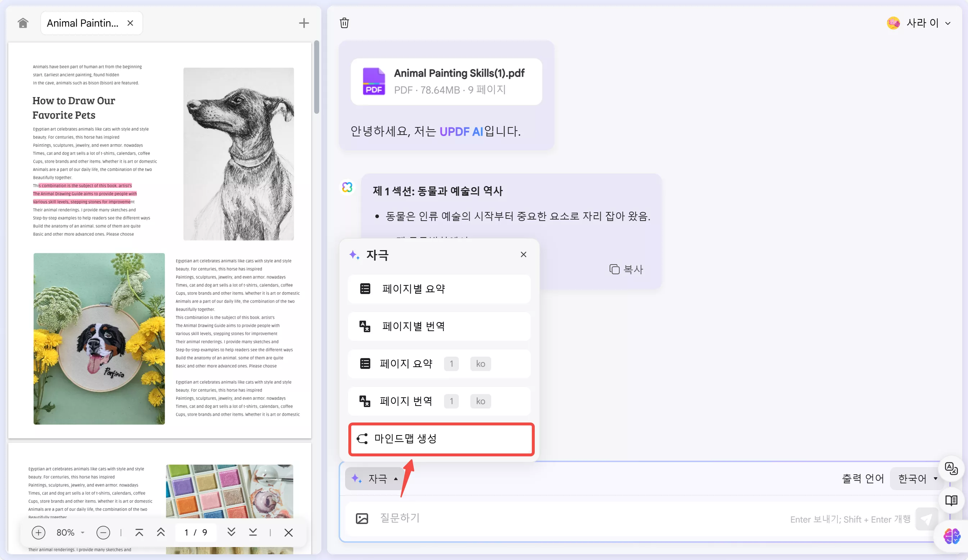Image resolution: width=968 pixels, height=560 pixels.
Task: Select 페이지 번역 option
Action: point(439,401)
